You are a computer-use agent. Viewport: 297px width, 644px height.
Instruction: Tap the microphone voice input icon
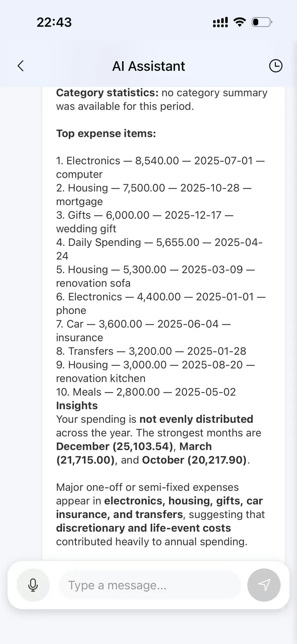(x=33, y=585)
